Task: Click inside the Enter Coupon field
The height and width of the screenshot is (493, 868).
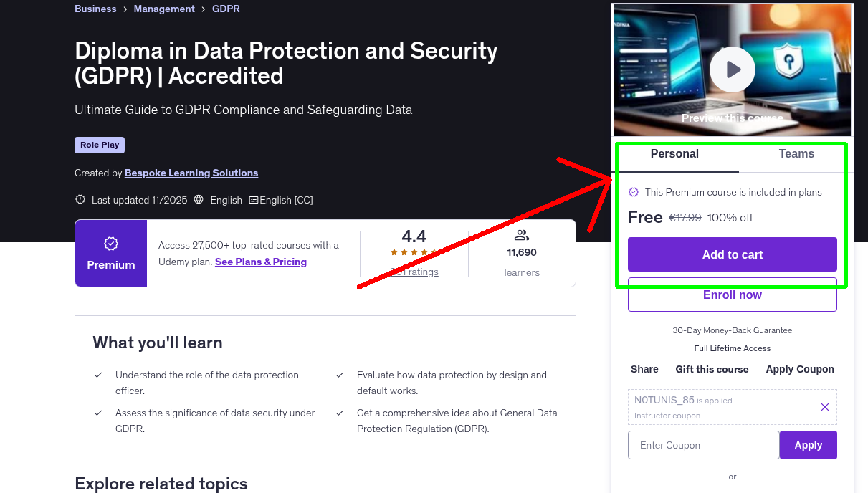Action: point(702,444)
